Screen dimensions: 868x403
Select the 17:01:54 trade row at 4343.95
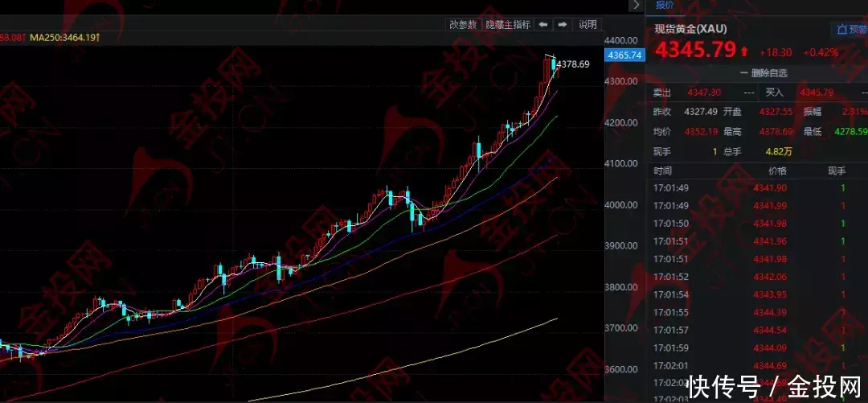[755, 294]
